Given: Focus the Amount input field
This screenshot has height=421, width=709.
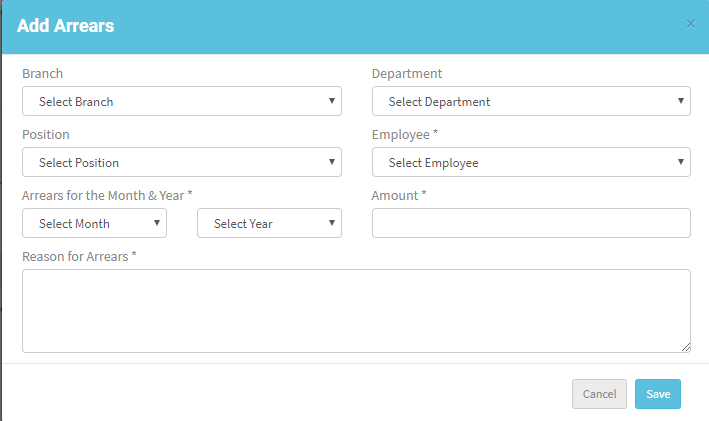Looking at the screenshot, I should click(531, 223).
